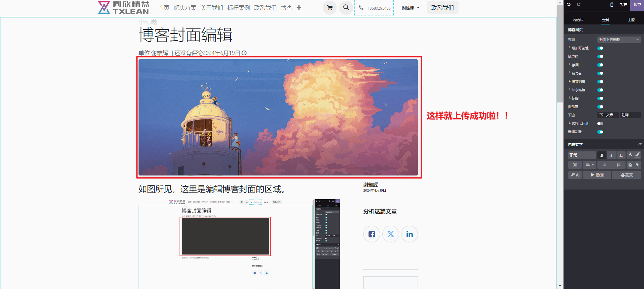Toggle the 存档 archive switch
The width and height of the screenshot is (644, 289).
[600, 65]
